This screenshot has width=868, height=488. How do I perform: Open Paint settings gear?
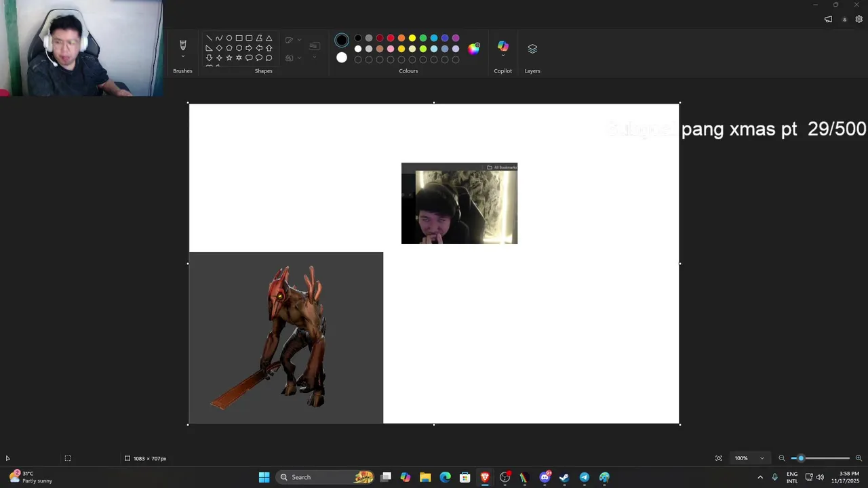tap(859, 19)
